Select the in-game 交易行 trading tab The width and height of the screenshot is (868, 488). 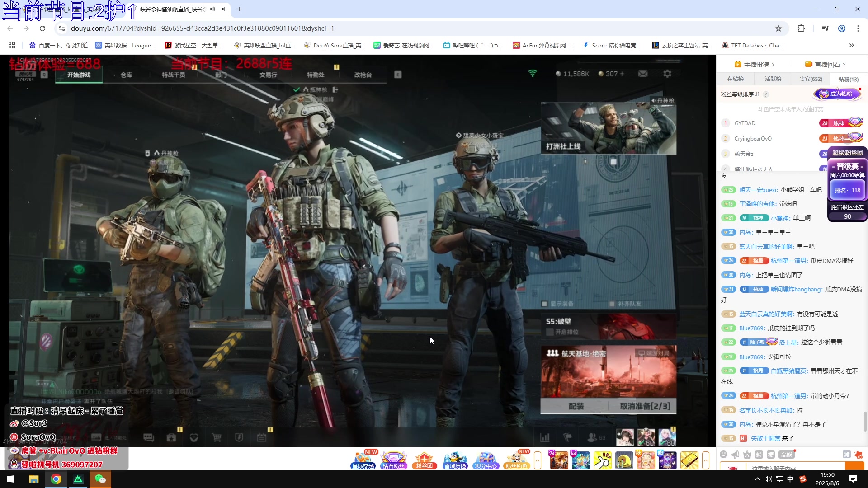tap(268, 75)
